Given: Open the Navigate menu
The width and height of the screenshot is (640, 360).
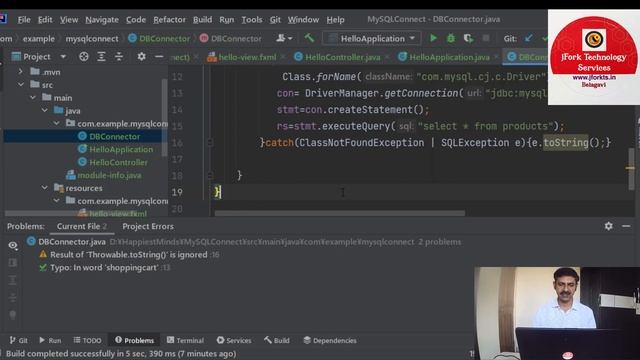Looking at the screenshot, I should pos(102,20).
